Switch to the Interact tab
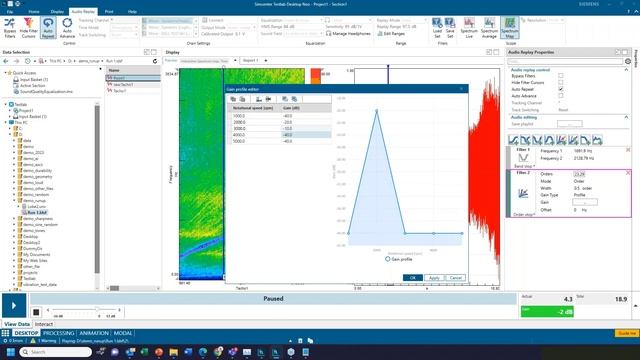Image resolution: width=640 pixels, height=360 pixels. tap(44, 324)
